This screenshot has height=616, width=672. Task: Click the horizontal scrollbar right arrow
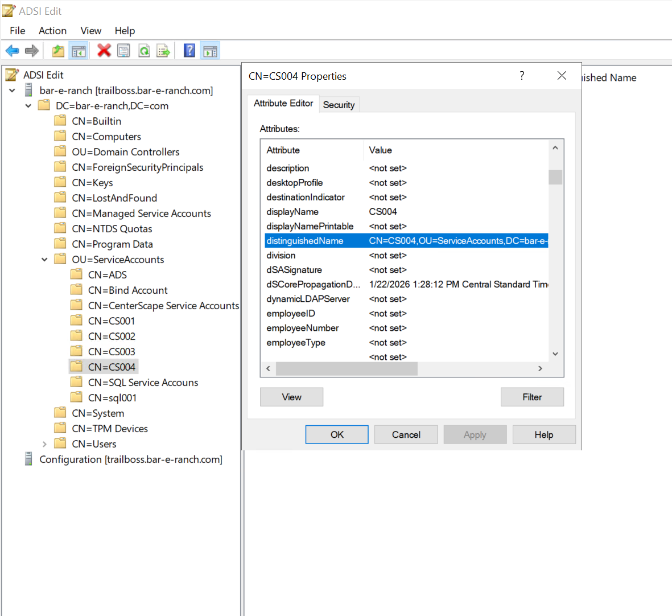tap(540, 368)
